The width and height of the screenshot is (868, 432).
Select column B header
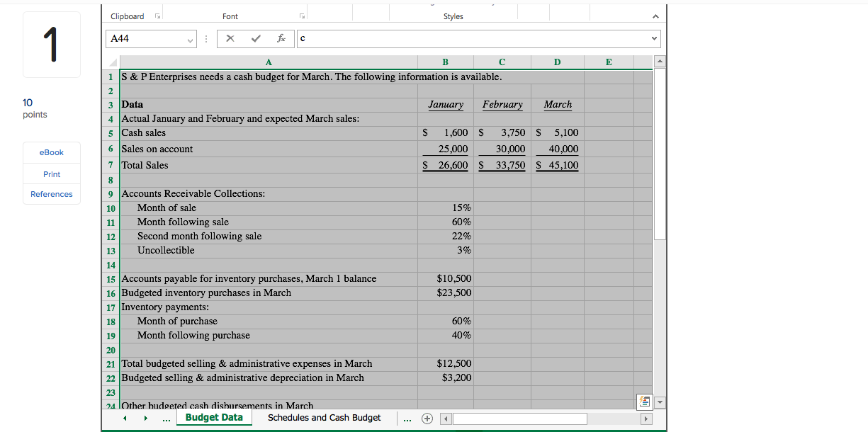(x=445, y=62)
